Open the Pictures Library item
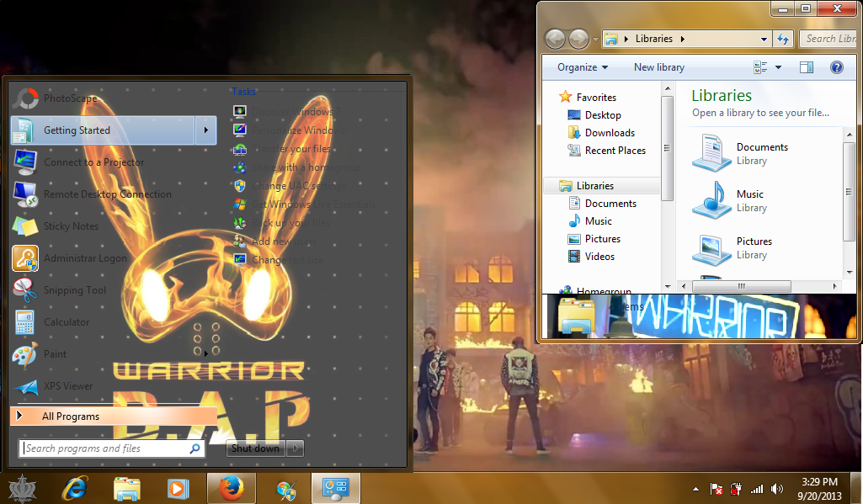Image resolution: width=863 pixels, height=504 pixels. tap(732, 248)
